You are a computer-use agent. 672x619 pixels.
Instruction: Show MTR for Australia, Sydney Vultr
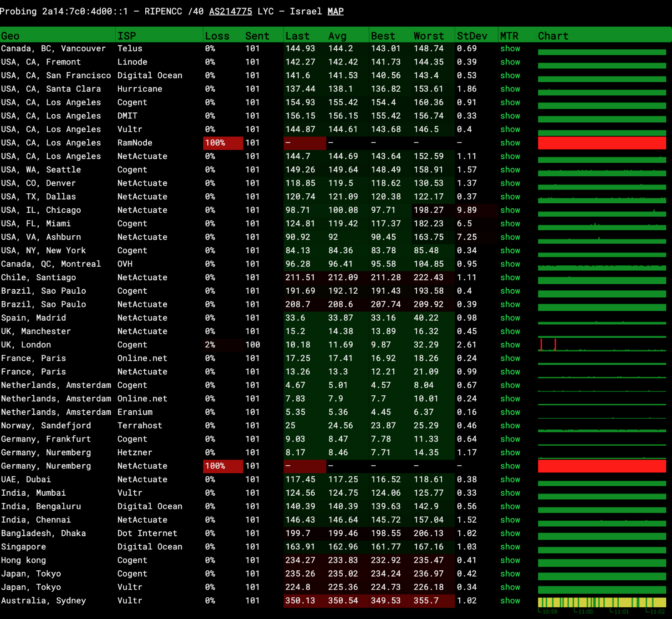(x=510, y=601)
